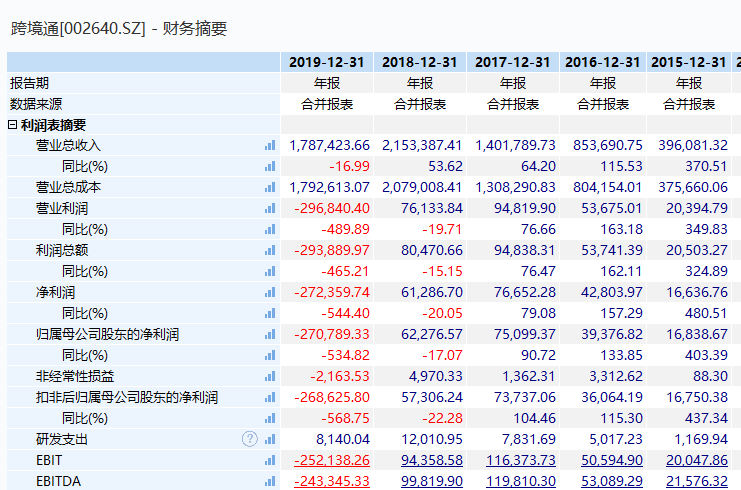Open chart icon for 归属母公司股东的净利润 row
Screen dimensions: 741x490
270,335
